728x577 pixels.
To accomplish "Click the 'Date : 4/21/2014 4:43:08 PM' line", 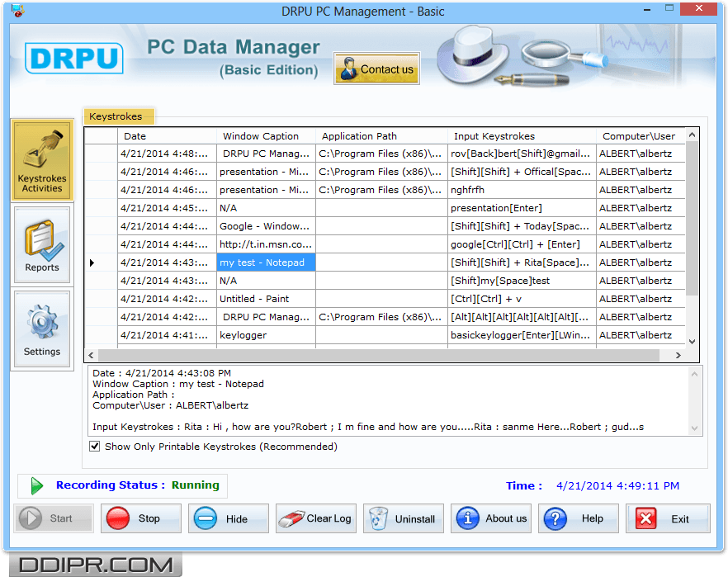I will tap(162, 373).
